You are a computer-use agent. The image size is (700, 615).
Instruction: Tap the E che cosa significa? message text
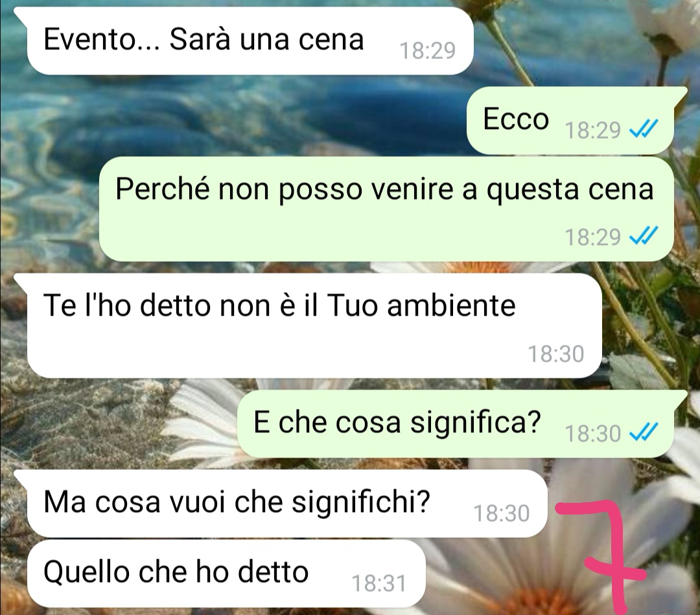[x=397, y=422]
